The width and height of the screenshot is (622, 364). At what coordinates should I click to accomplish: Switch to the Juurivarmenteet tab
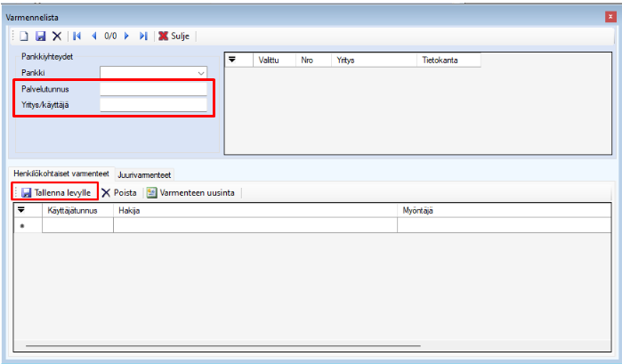[144, 174]
